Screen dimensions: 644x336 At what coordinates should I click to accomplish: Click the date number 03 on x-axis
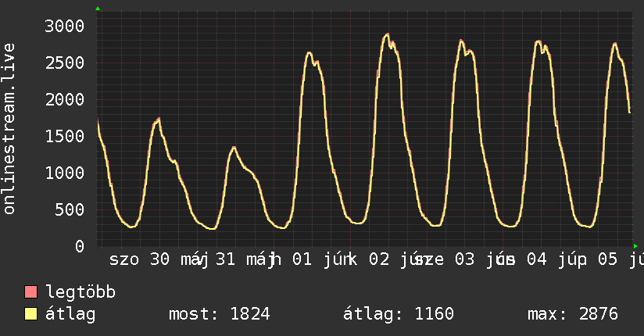(464, 259)
